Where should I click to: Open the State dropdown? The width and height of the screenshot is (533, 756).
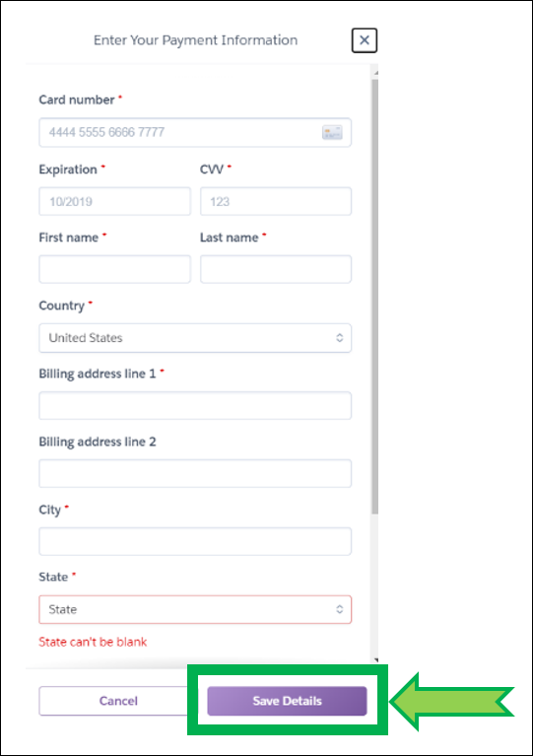pyautogui.click(x=195, y=610)
